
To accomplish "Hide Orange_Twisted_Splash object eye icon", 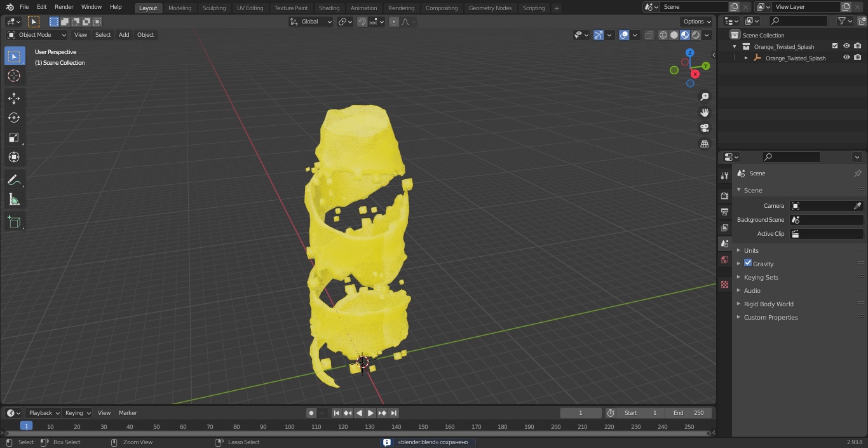I will (x=846, y=58).
